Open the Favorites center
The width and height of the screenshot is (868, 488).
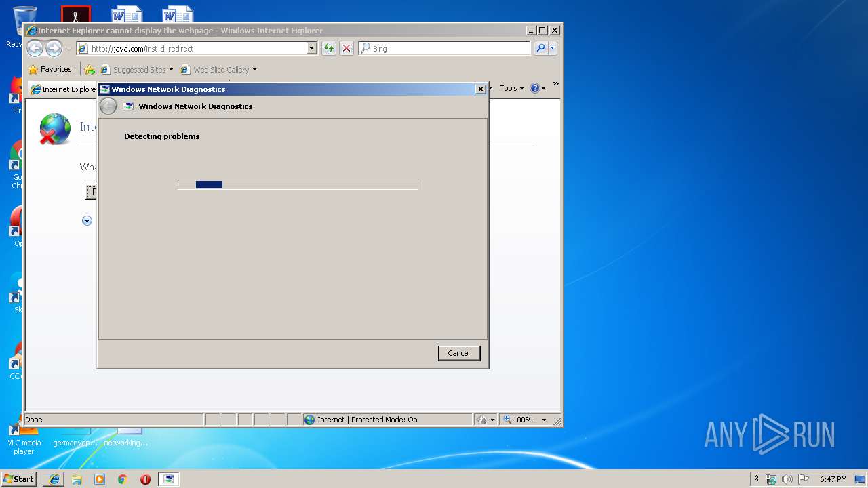pyautogui.click(x=50, y=69)
